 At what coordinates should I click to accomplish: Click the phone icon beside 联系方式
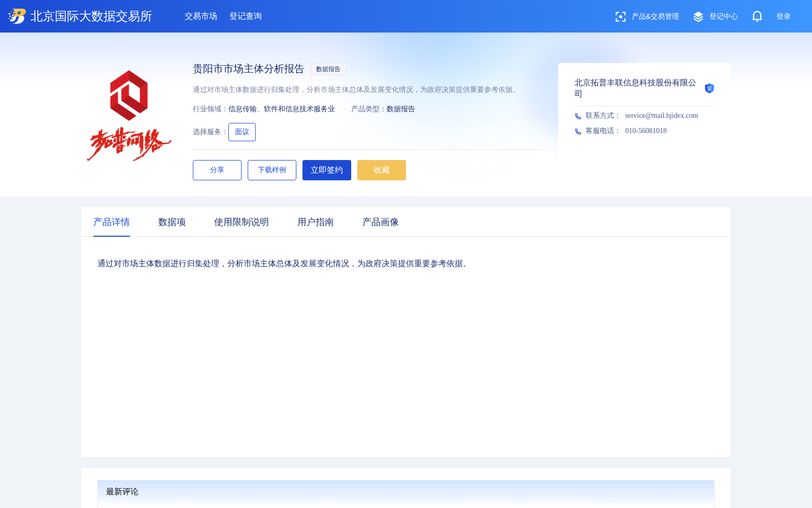[x=578, y=116]
